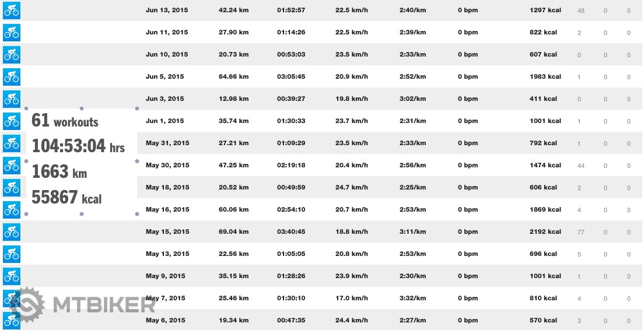Click the bike icon on Jun 3 row

12,99
